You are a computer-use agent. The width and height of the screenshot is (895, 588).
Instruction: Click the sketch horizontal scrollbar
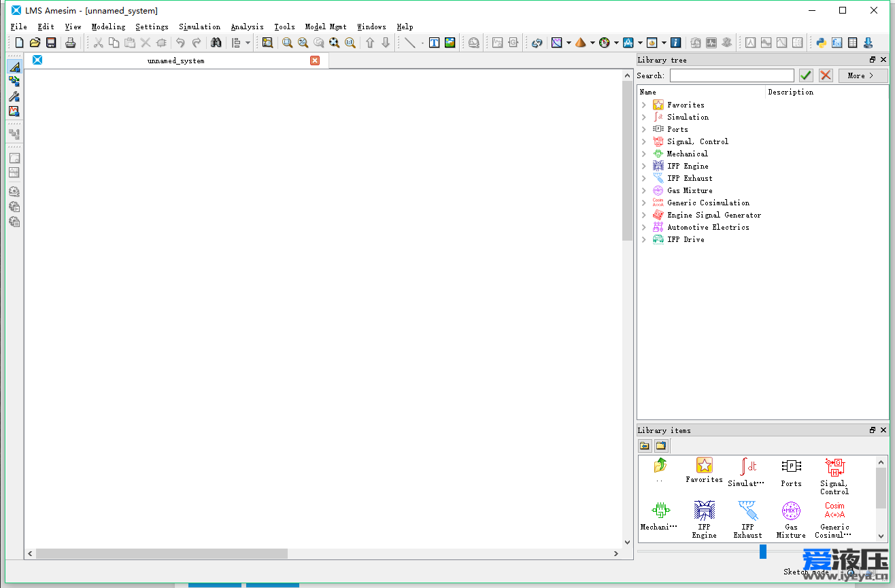click(x=162, y=554)
